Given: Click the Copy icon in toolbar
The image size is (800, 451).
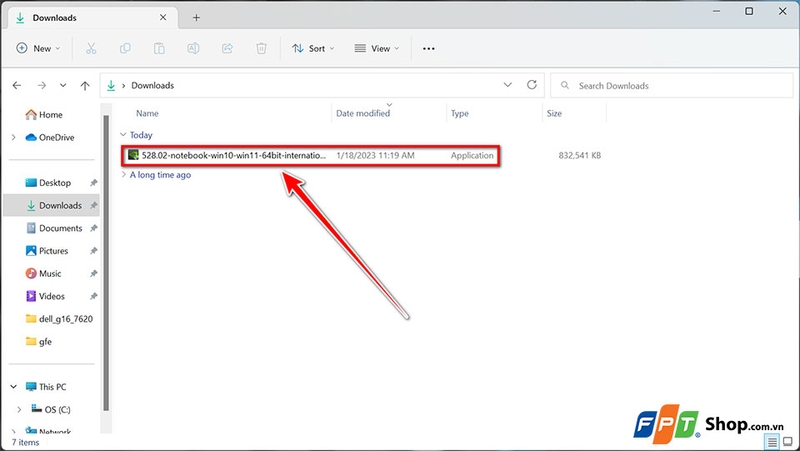Looking at the screenshot, I should (x=125, y=48).
